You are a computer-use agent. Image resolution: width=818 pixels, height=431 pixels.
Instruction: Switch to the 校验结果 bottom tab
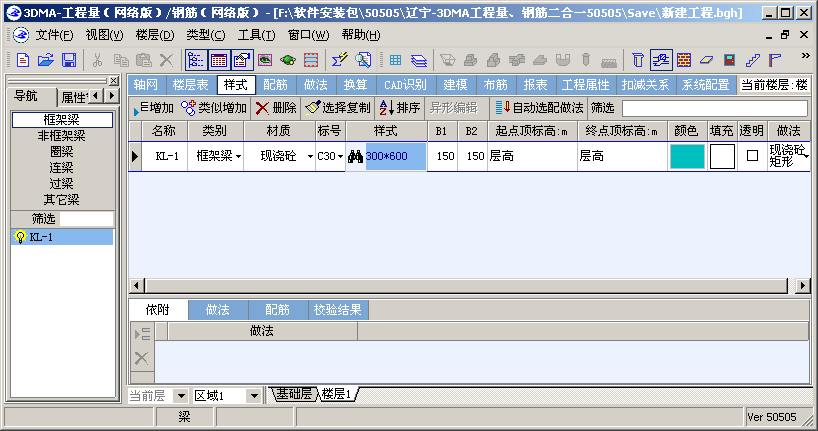coord(338,310)
